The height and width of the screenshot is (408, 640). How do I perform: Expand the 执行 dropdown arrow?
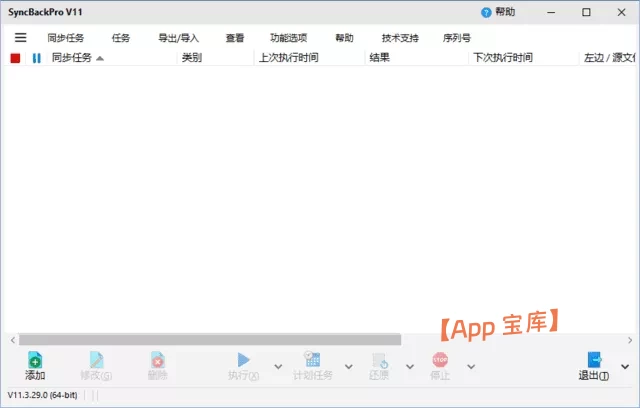[x=278, y=366]
